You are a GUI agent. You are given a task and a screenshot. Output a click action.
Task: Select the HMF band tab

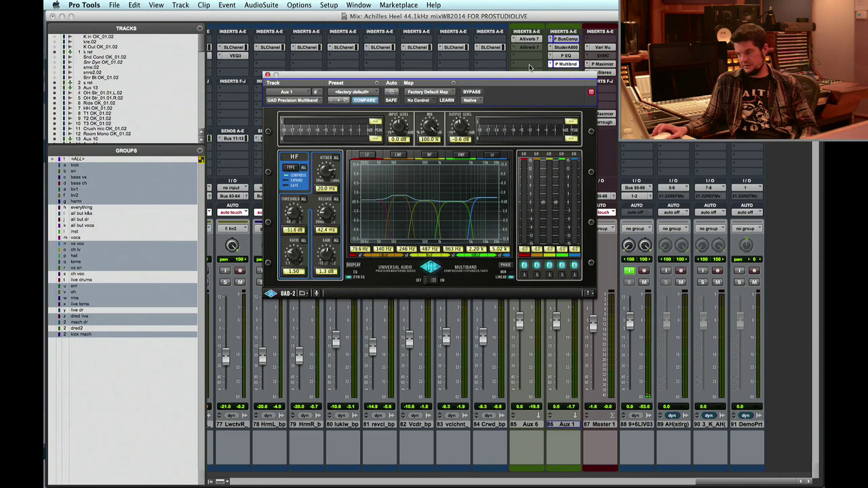click(461, 155)
